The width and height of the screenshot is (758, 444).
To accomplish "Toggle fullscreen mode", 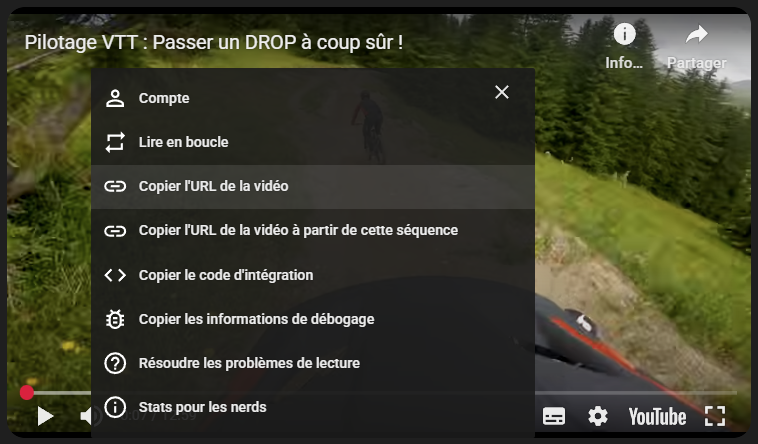I will click(x=715, y=416).
